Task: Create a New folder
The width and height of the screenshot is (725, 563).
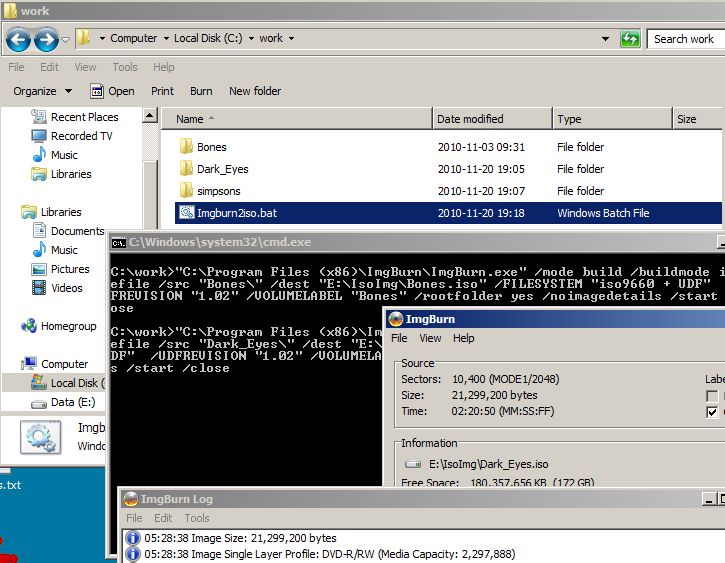Action: [x=255, y=91]
